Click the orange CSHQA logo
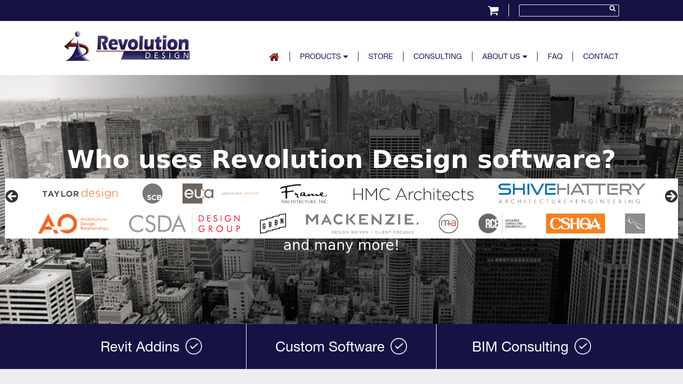The height and width of the screenshot is (384, 683). pos(575,223)
